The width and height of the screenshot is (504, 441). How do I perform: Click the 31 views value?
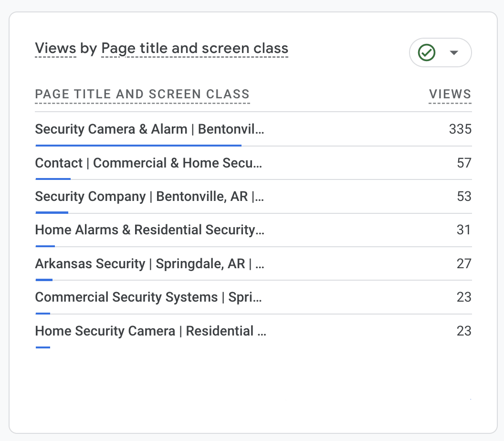(464, 230)
